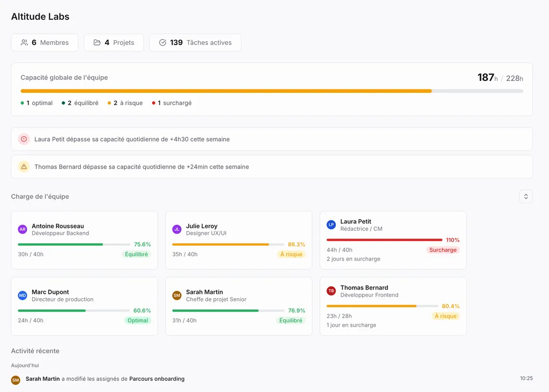Click Antoine Rousseau's Équilibré badge
This screenshot has width=549, height=392.
pyautogui.click(x=136, y=254)
